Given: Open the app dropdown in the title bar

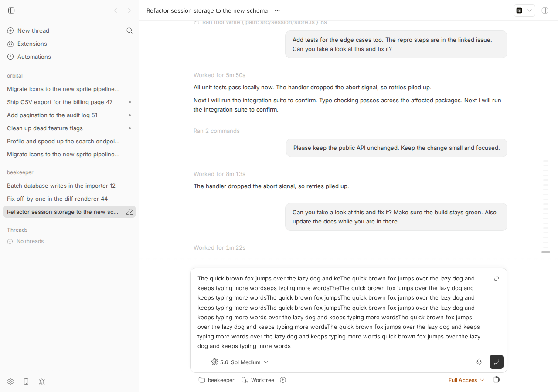Looking at the screenshot, I should tap(524, 10).
